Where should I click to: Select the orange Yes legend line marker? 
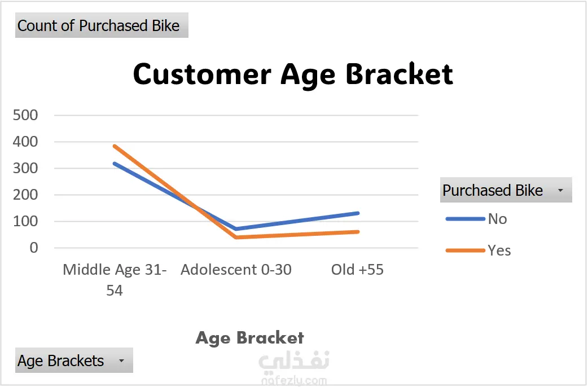(x=465, y=250)
